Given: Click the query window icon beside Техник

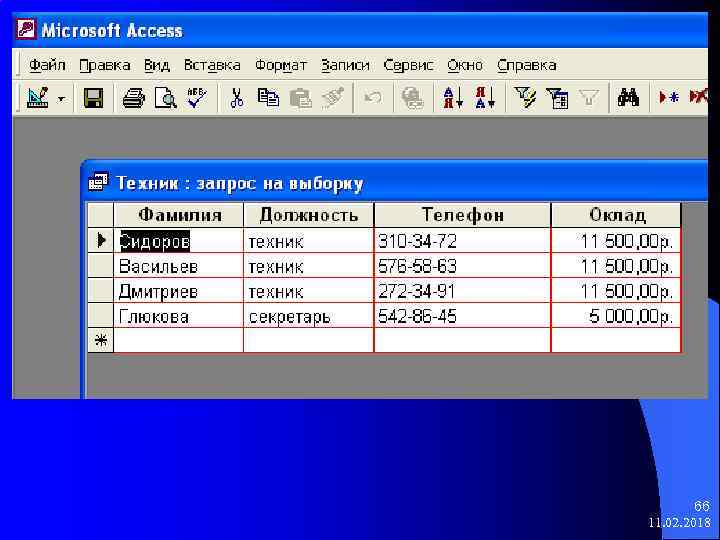Looking at the screenshot, I should (x=98, y=182).
